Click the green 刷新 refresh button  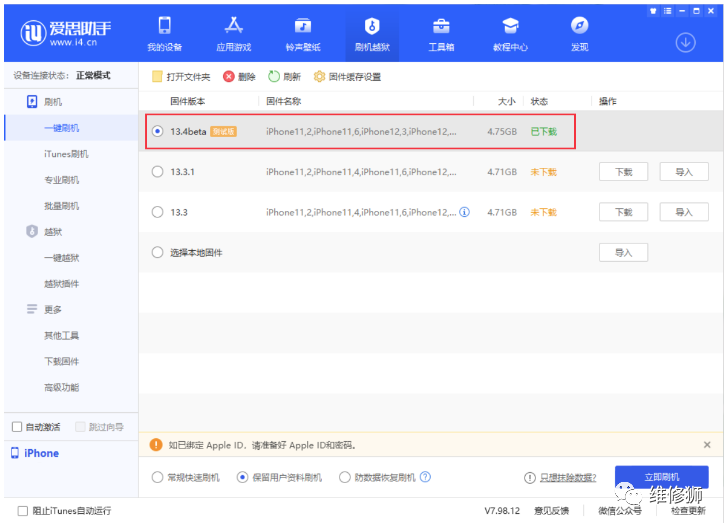coord(285,76)
